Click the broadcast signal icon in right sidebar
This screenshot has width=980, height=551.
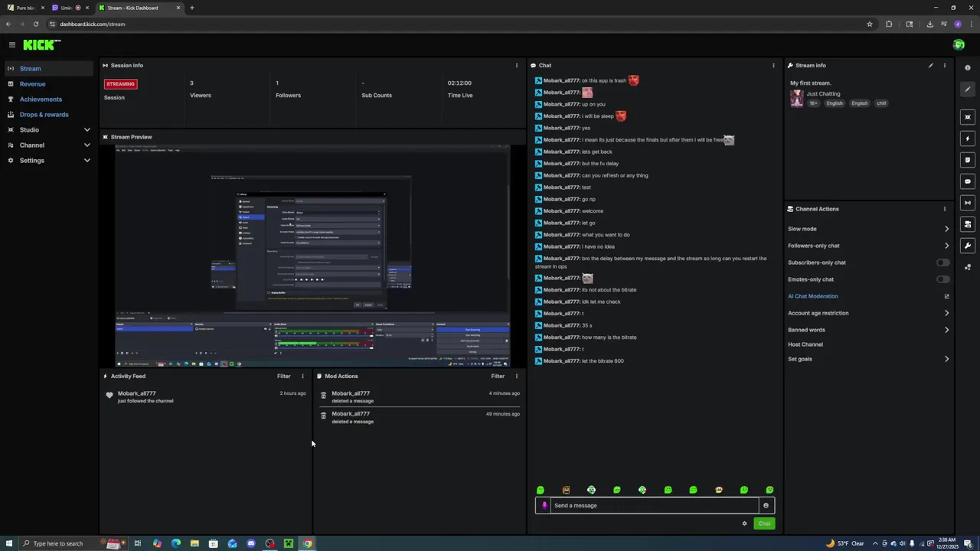(x=968, y=203)
